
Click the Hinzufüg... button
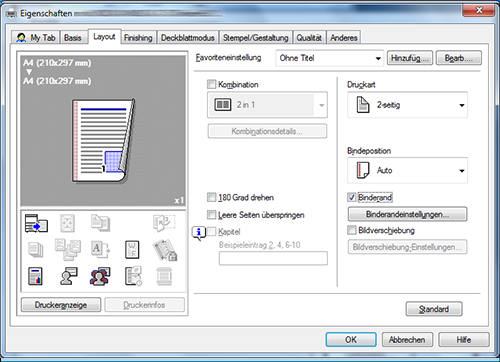tap(410, 58)
